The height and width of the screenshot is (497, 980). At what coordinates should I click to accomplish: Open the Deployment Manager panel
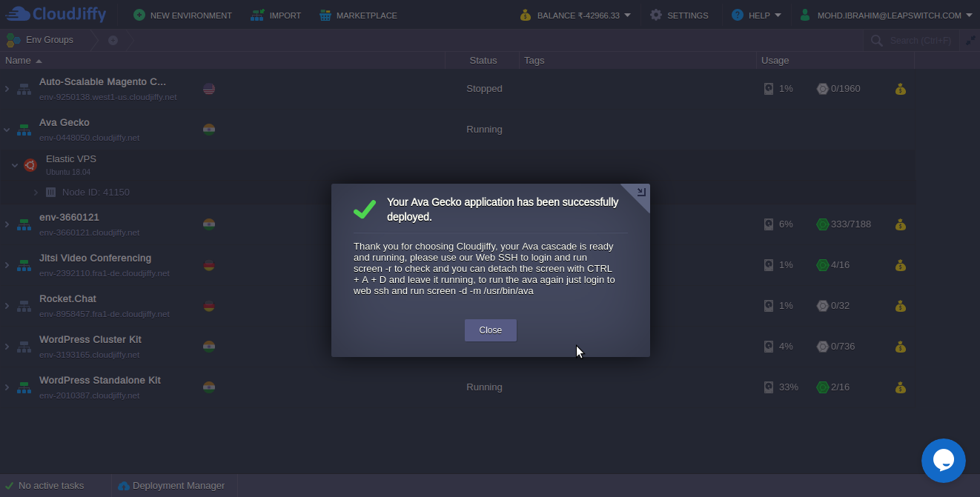[172, 486]
